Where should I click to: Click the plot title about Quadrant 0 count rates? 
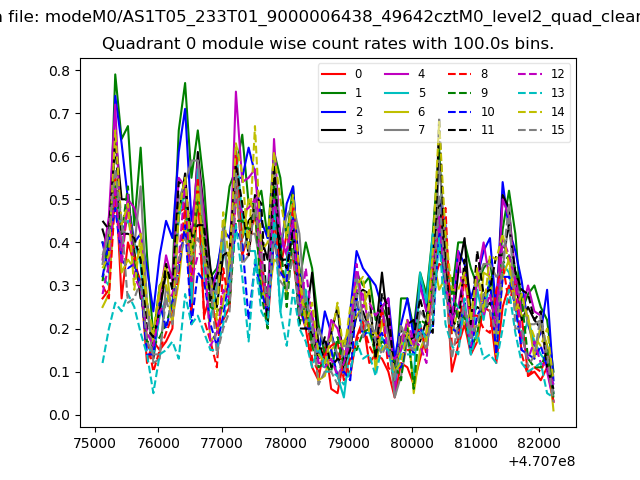(328, 44)
